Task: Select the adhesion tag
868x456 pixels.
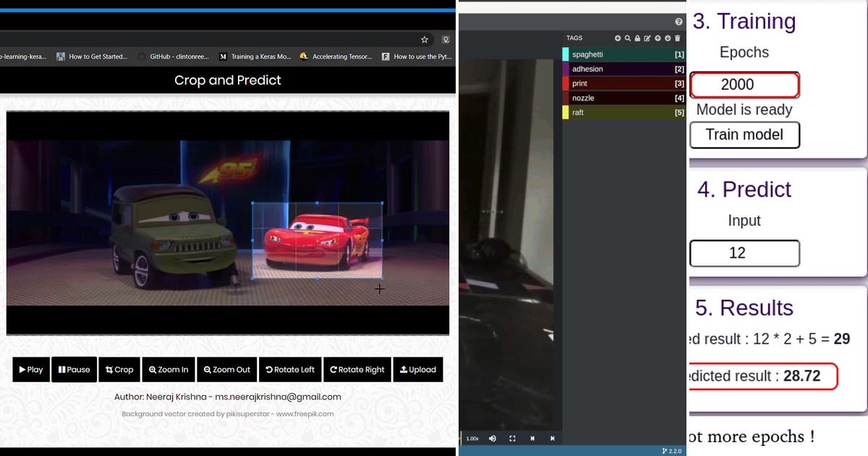Action: coord(624,69)
